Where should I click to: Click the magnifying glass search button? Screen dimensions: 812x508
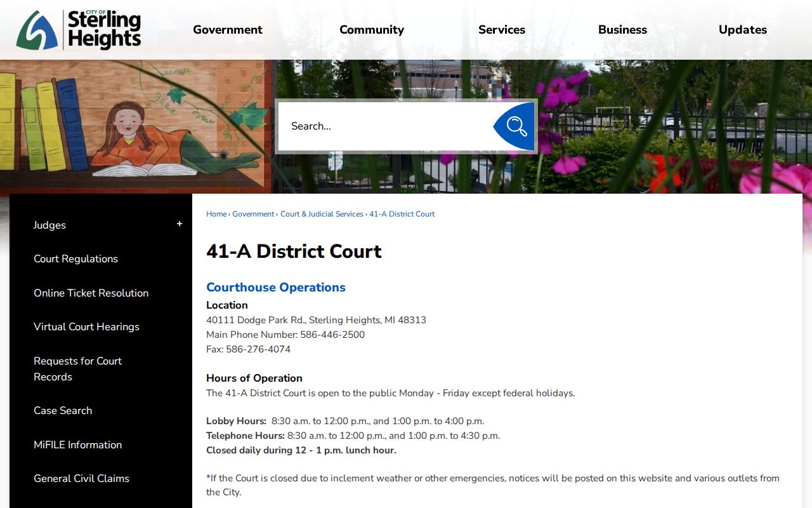[x=514, y=126]
